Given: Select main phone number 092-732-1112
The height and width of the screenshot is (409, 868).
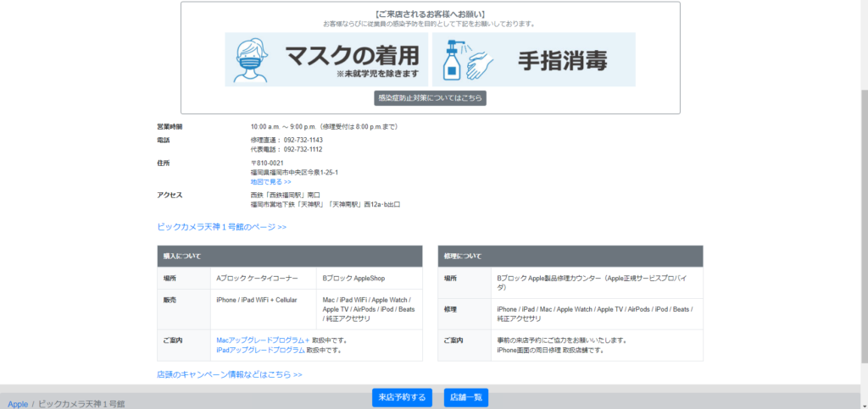Looking at the screenshot, I should click(303, 149).
